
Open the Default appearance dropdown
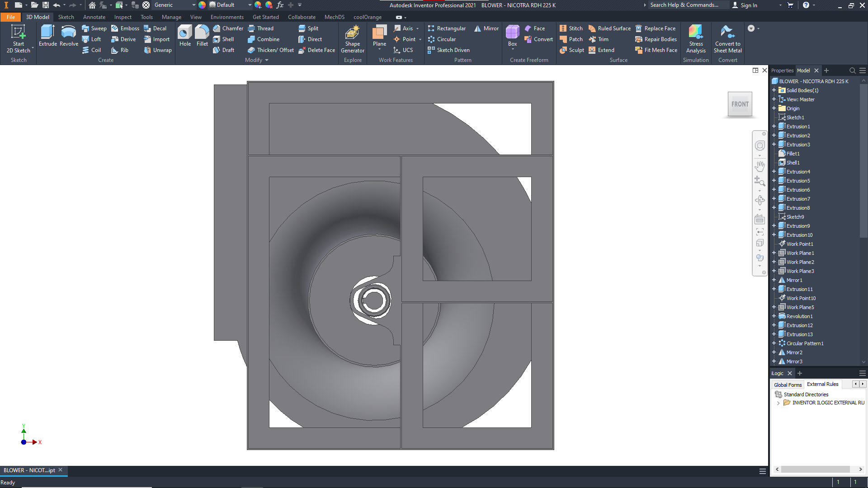[x=250, y=5]
